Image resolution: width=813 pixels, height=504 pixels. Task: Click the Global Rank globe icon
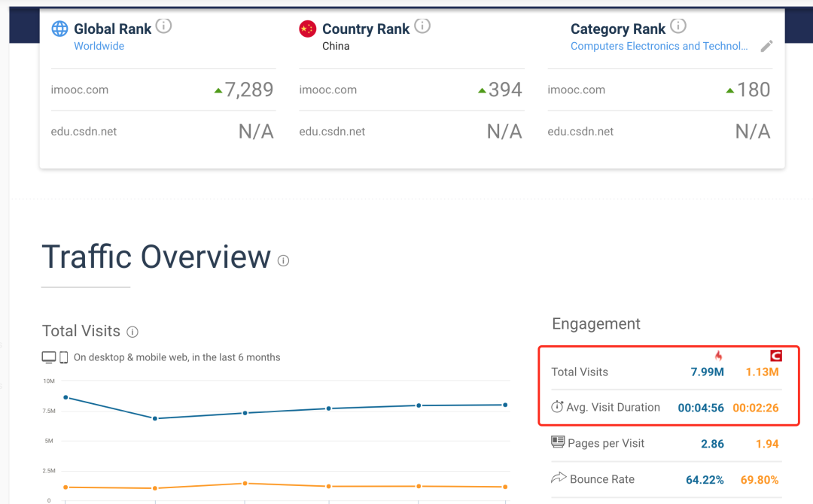pos(59,29)
